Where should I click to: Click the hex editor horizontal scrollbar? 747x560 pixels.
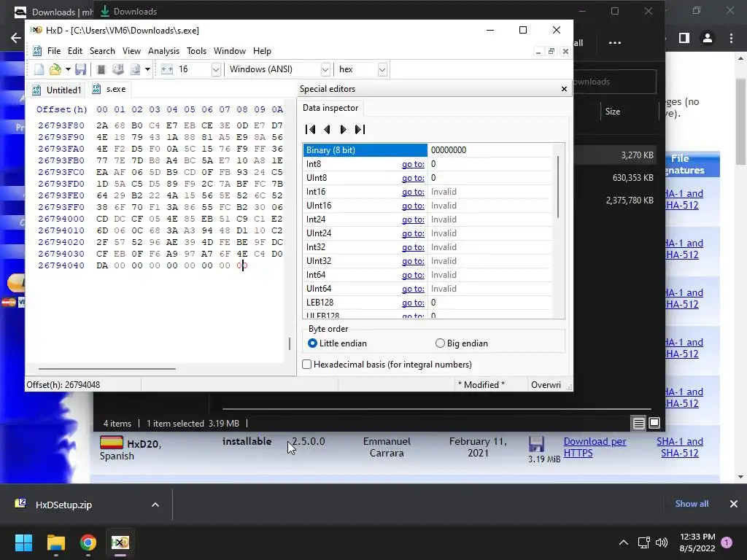pos(107,368)
